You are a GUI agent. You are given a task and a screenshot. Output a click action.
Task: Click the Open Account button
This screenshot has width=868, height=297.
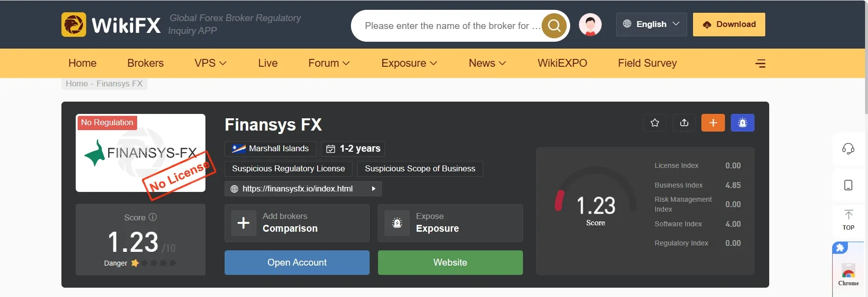[297, 263]
